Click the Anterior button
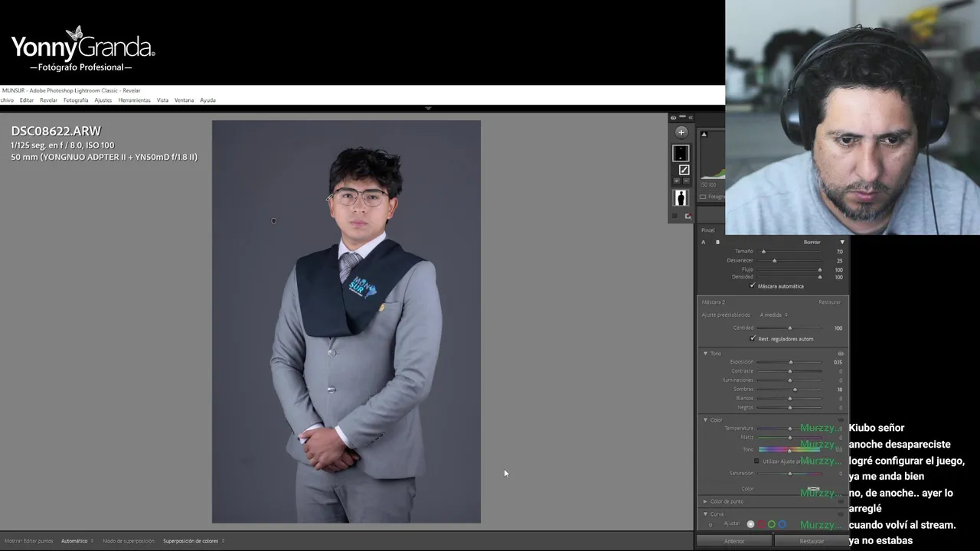The height and width of the screenshot is (551, 980). [x=734, y=541]
